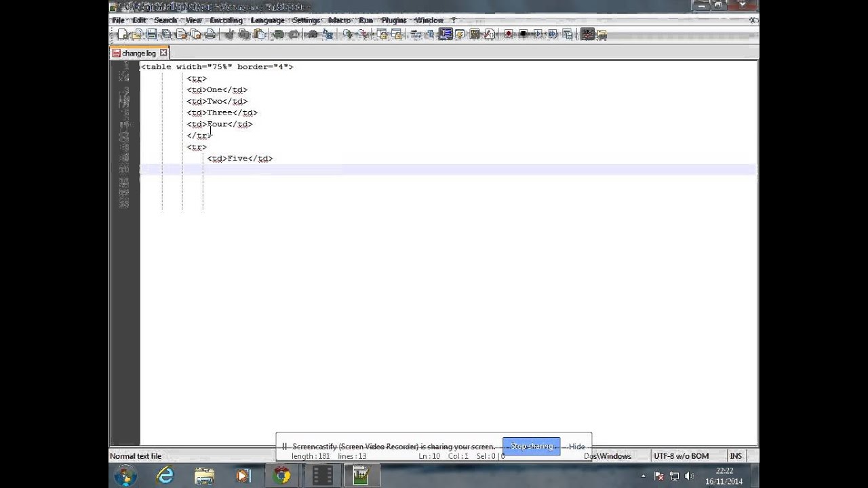This screenshot has height=488, width=868.
Task: Click Run Macro Multiple Times icon
Action: pos(553,34)
